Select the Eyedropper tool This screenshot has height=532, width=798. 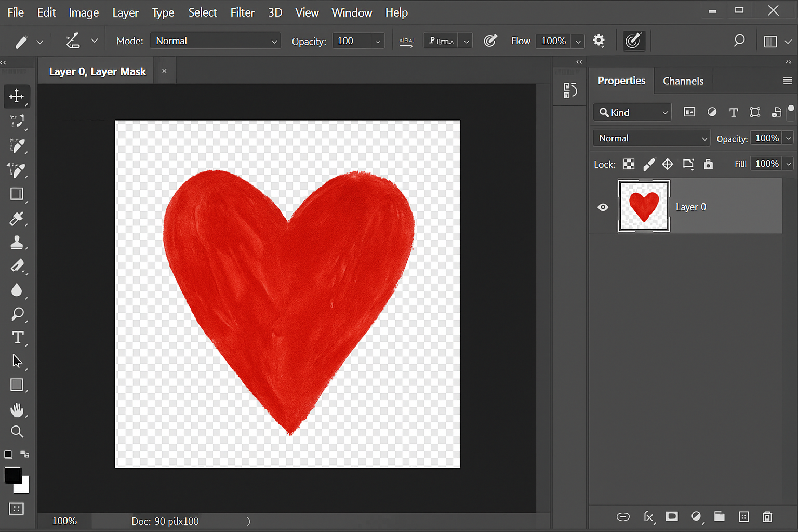[x=17, y=219]
